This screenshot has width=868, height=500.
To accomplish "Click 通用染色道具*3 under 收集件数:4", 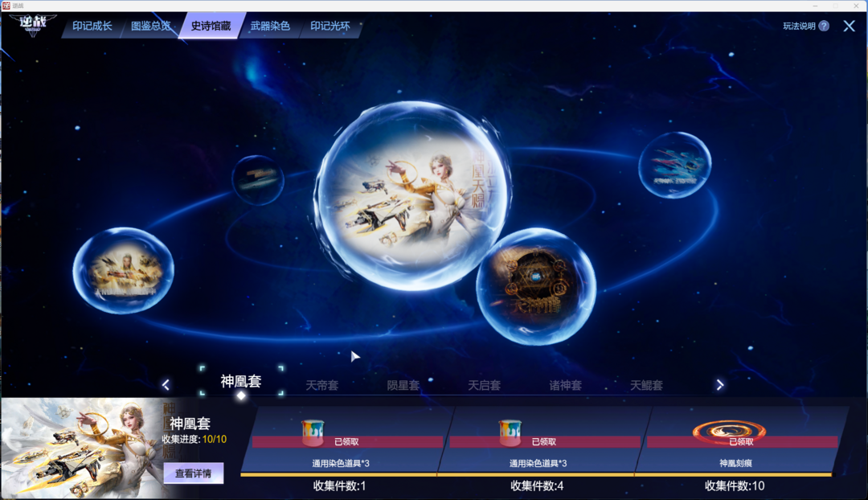I will click(x=538, y=464).
